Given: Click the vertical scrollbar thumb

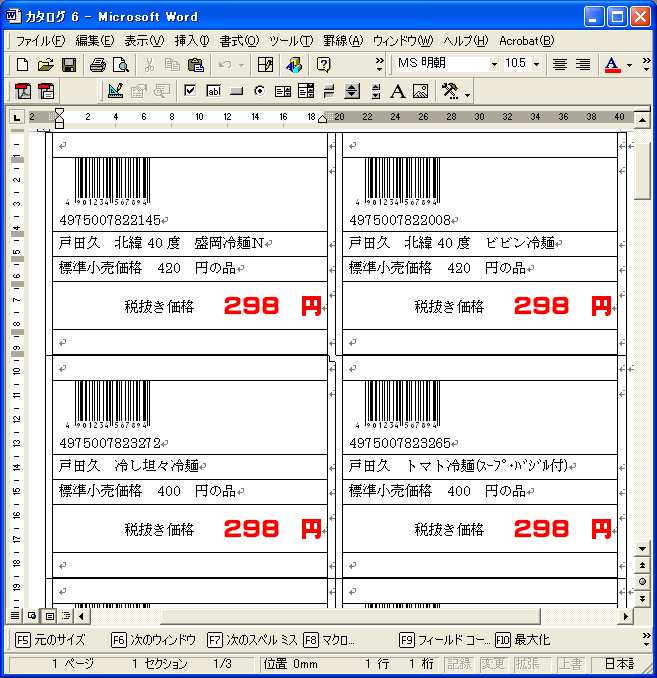Looking at the screenshot, I should point(642,172).
